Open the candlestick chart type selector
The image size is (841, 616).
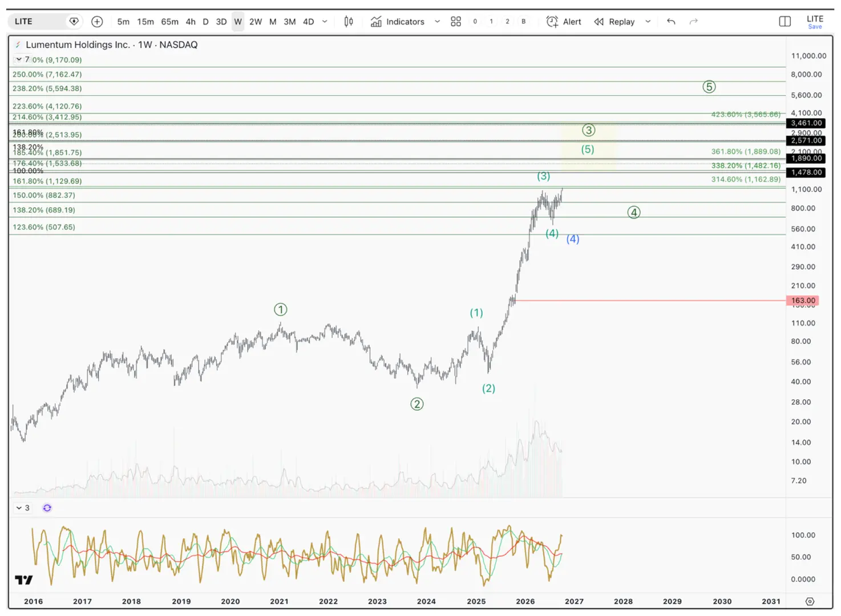(348, 22)
